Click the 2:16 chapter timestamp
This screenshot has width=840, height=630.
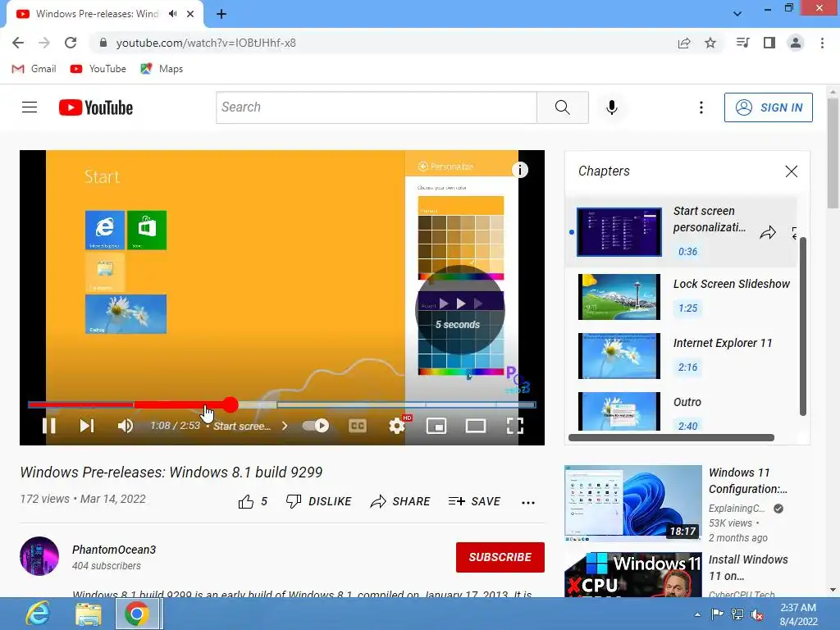point(688,367)
